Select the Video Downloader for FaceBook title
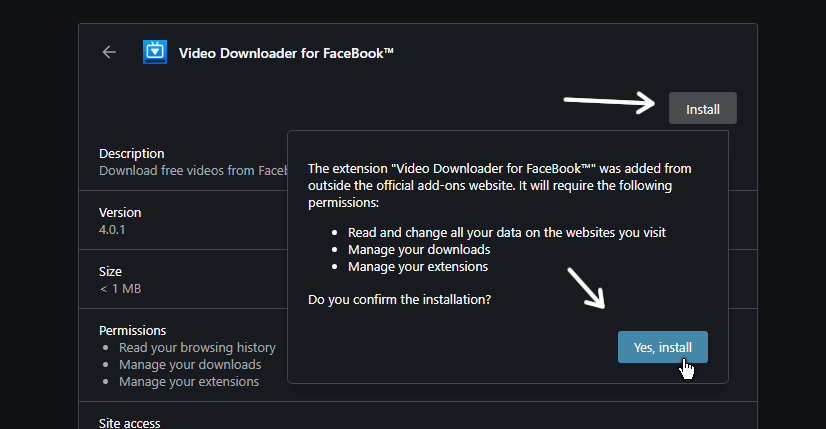 point(286,53)
